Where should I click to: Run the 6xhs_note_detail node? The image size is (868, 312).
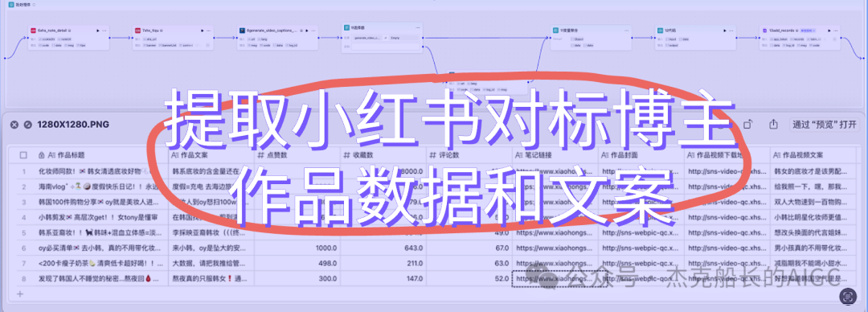pyautogui.click(x=97, y=31)
